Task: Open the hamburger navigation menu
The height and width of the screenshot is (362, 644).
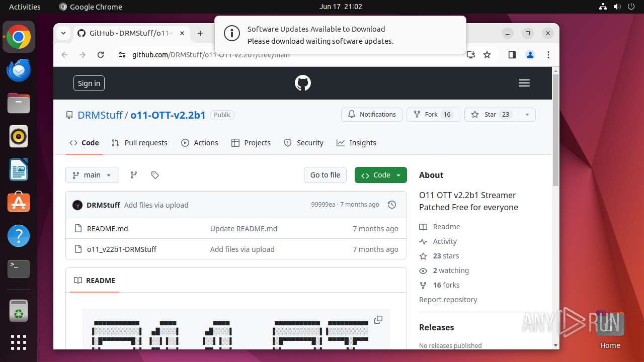Action: pos(524,83)
